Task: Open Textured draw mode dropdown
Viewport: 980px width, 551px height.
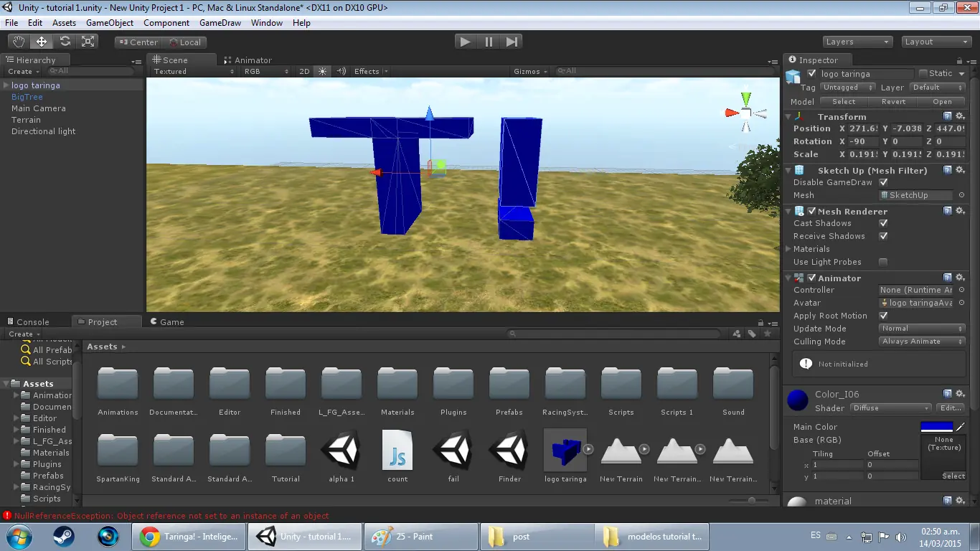Action: [x=193, y=71]
